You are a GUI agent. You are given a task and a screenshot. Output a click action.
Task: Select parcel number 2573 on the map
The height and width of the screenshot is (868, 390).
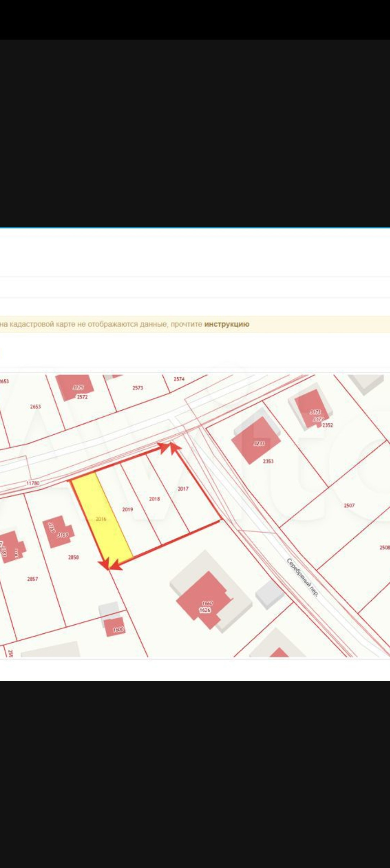tap(137, 388)
